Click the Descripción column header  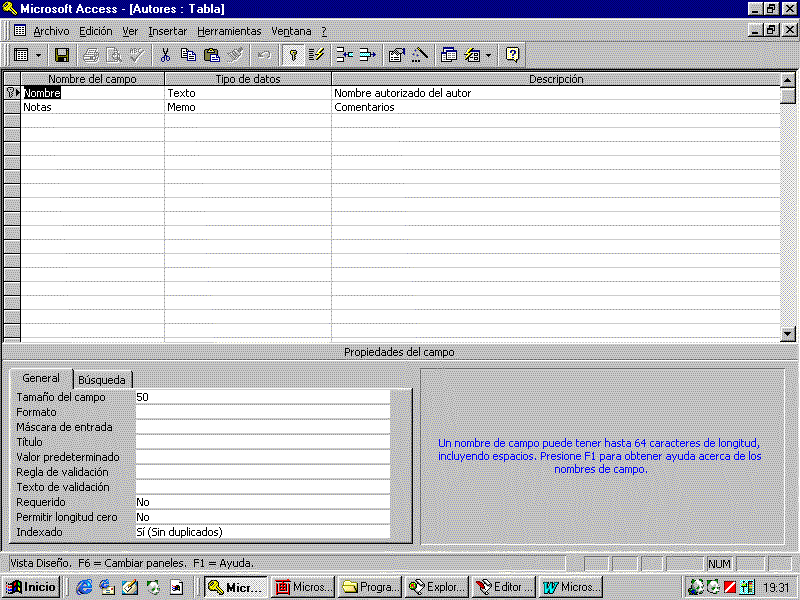click(556, 79)
